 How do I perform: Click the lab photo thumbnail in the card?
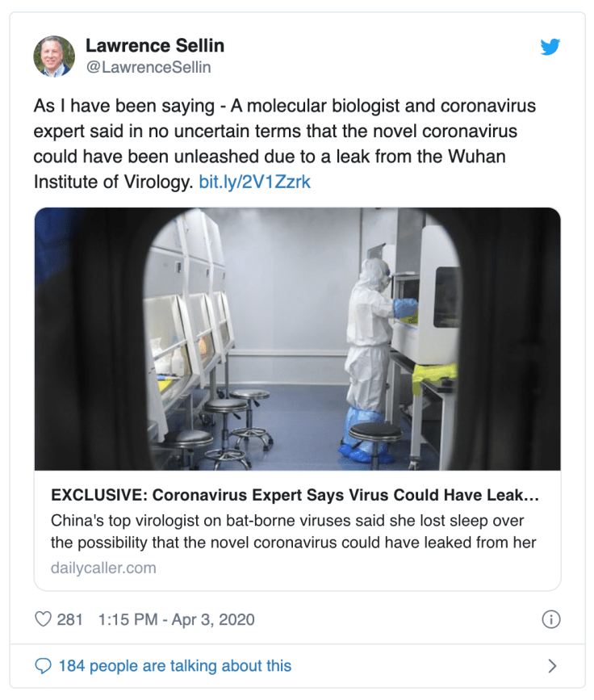click(296, 339)
